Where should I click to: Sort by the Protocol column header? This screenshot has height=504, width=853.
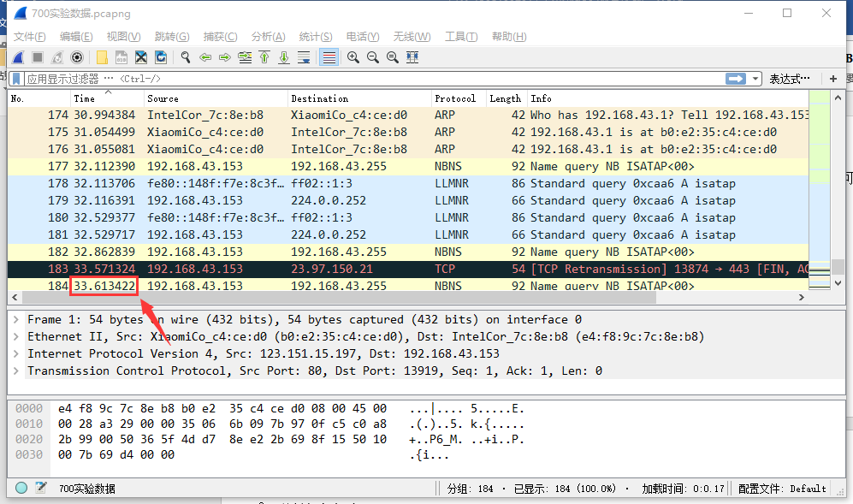click(459, 98)
